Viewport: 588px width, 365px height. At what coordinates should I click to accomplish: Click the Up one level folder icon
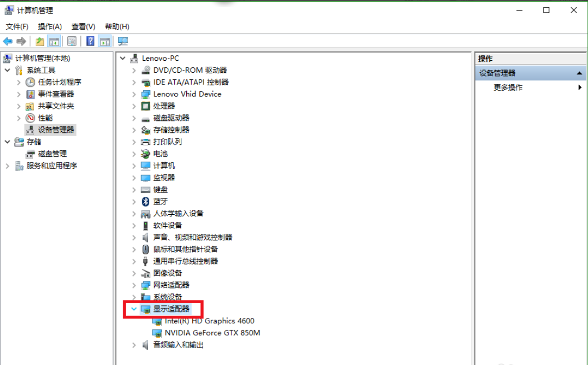[40, 41]
